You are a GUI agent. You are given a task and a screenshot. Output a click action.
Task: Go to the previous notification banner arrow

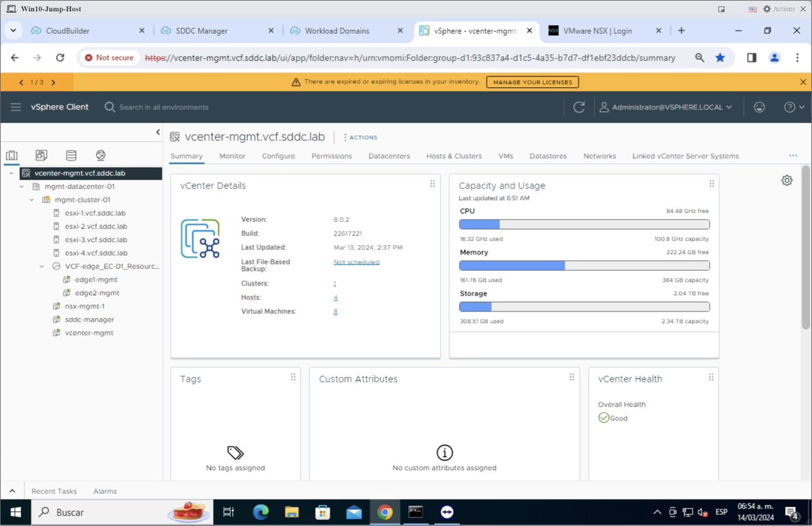[21, 82]
